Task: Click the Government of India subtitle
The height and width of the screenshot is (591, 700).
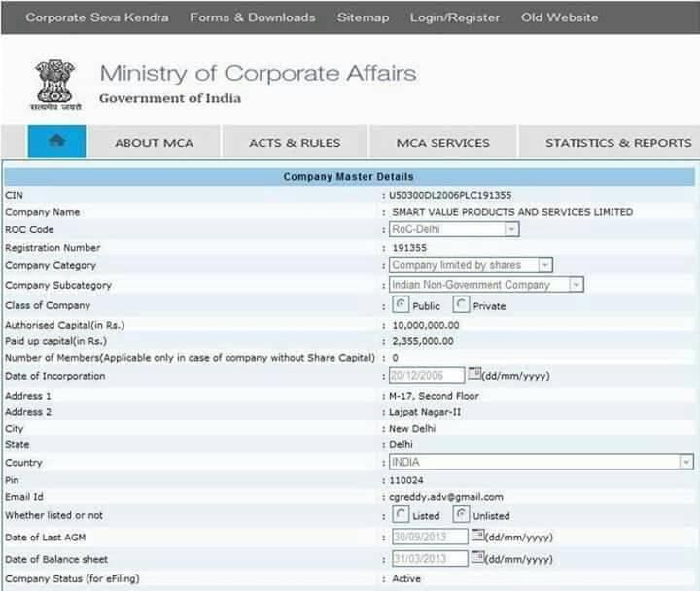Action: 170,98
